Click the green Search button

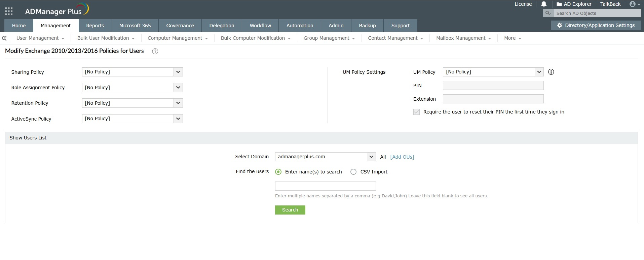[x=290, y=210]
